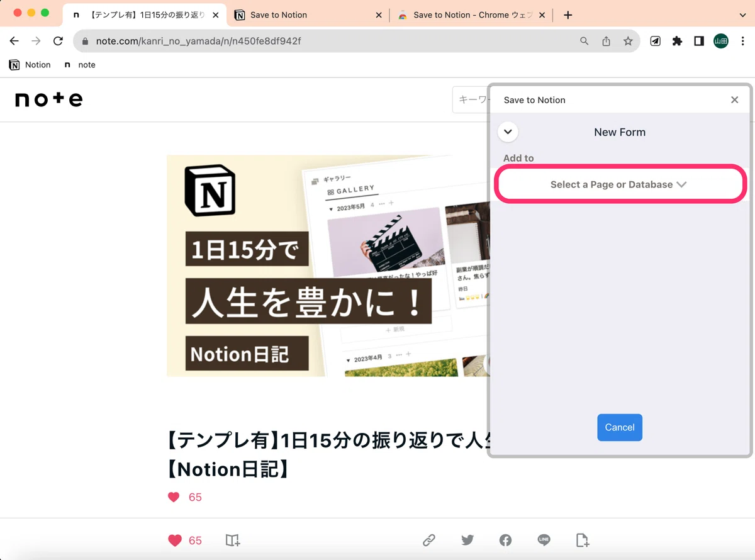
Task: Go back with the browser back arrow
Action: click(14, 41)
